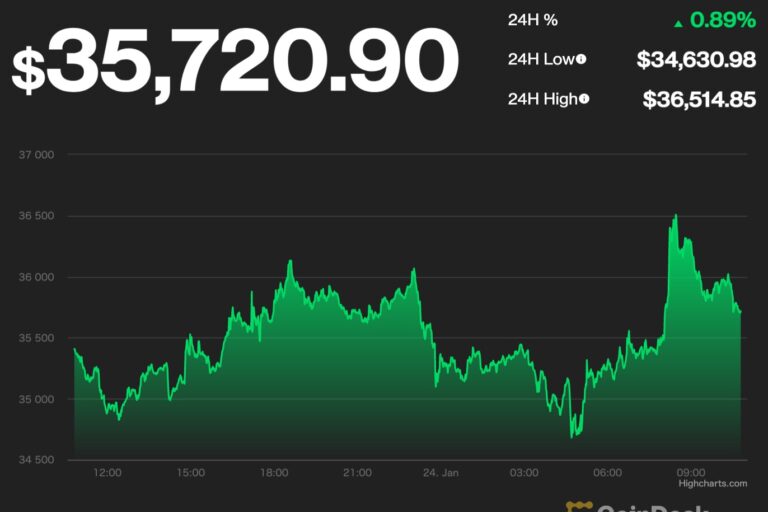This screenshot has height=512, width=768.
Task: Click the 03:00 x-axis label
Action: [x=524, y=473]
